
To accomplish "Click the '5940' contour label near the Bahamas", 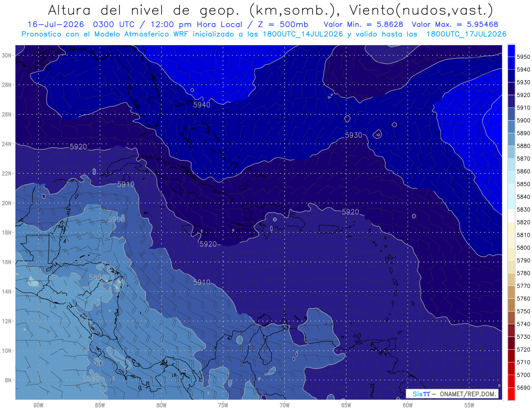I will click(202, 105).
